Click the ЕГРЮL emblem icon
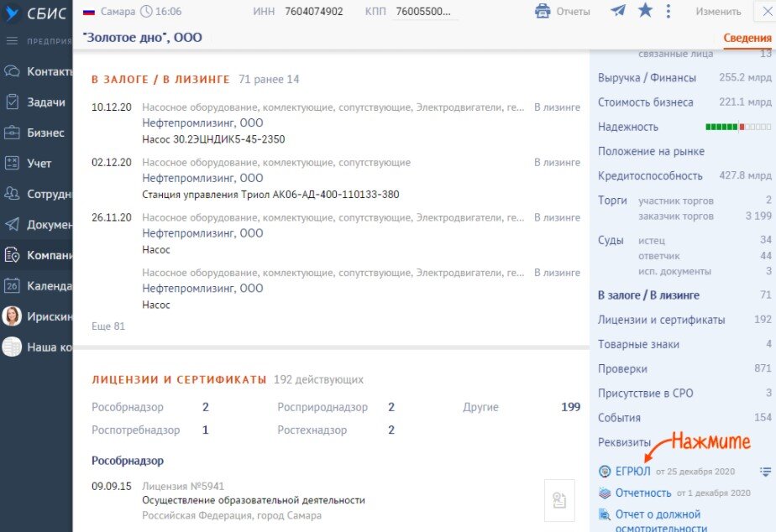 [x=605, y=472]
